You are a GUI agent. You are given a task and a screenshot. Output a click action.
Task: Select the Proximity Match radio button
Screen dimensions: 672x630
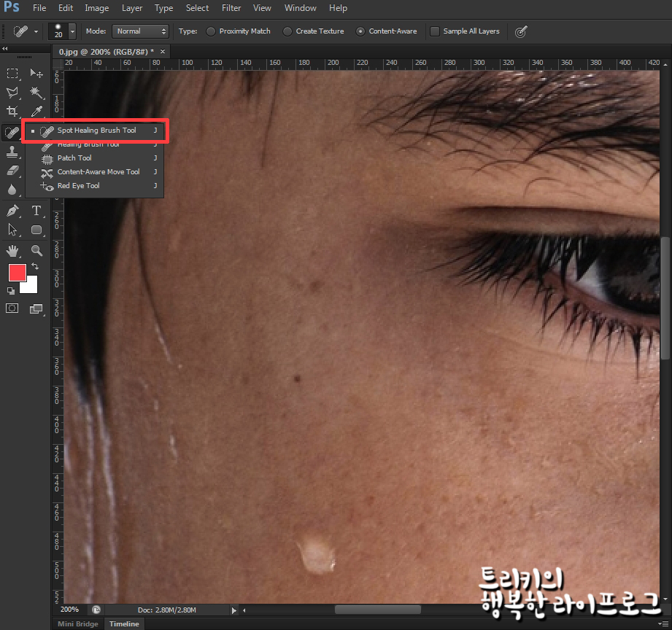212,31
